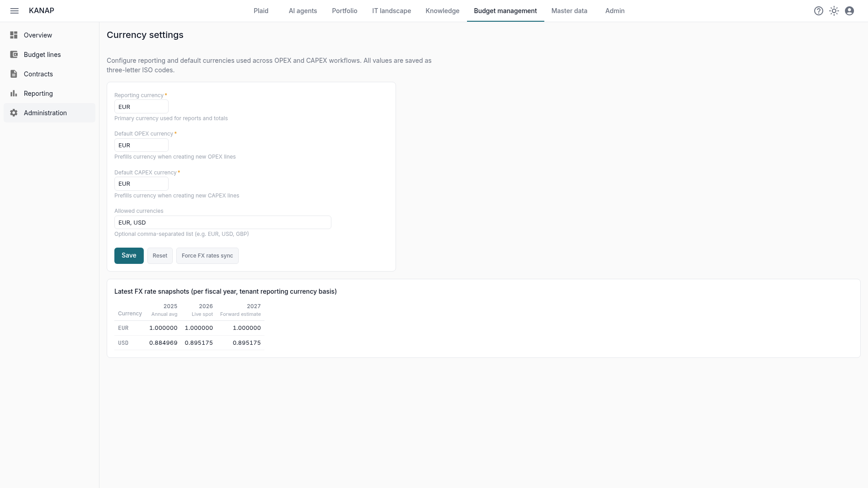
Task: Click the Overview dashboard icon
Action: [14, 35]
